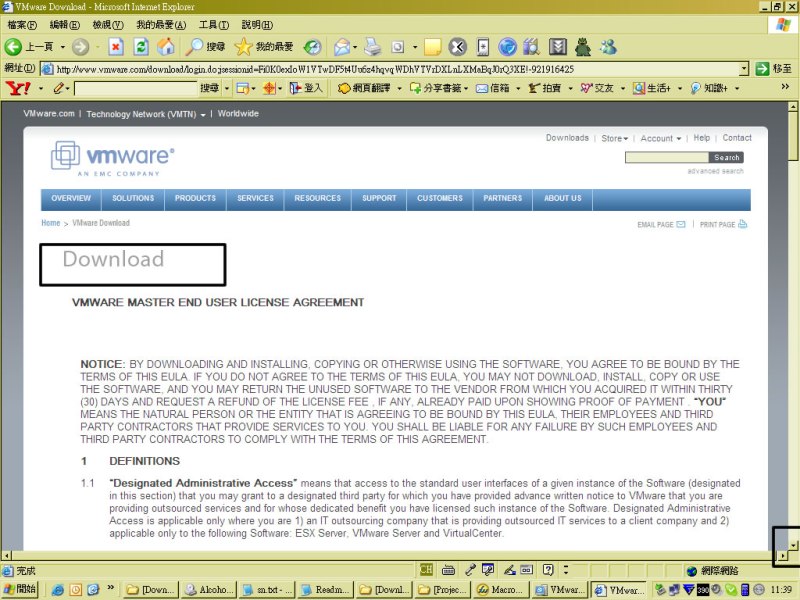Stop page loading with red X icon
Screen dimensions: 800x600
(116, 47)
